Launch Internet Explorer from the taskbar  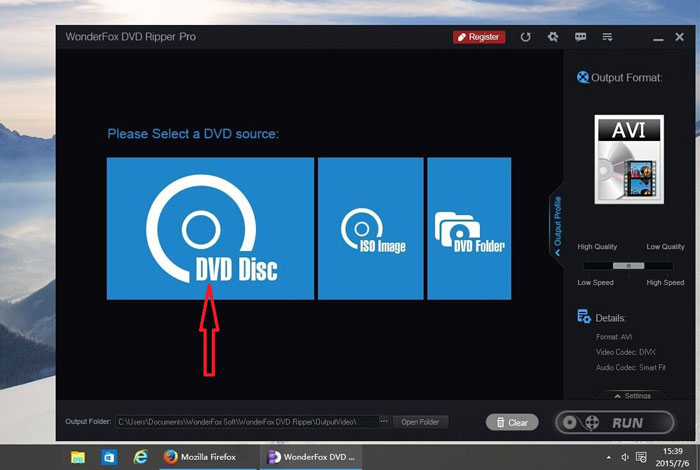141,457
